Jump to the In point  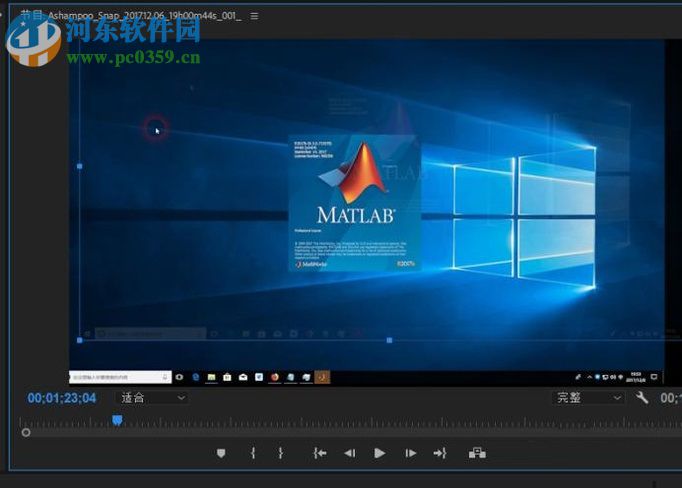tap(319, 453)
